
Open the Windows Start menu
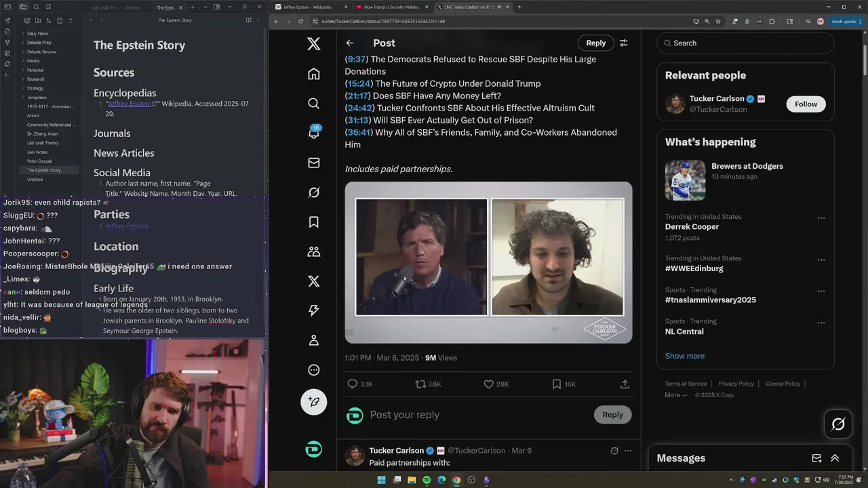pos(381,480)
